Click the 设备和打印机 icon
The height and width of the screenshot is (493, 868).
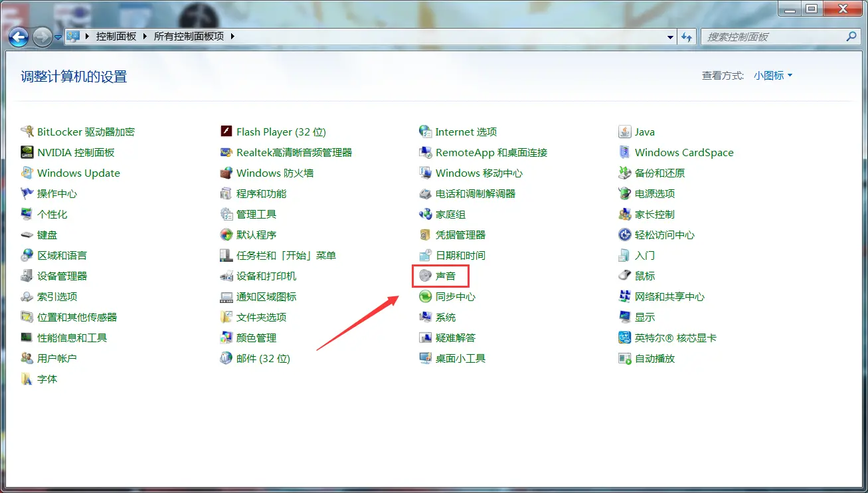point(226,276)
